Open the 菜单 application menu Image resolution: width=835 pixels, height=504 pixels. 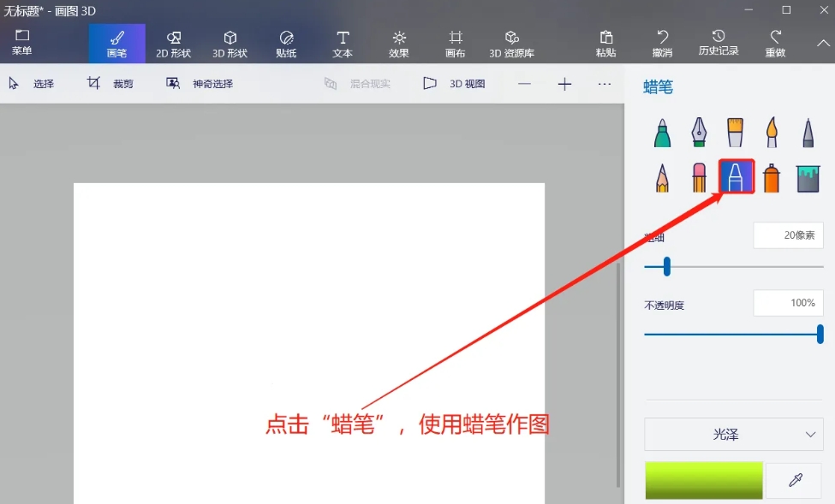(x=23, y=43)
